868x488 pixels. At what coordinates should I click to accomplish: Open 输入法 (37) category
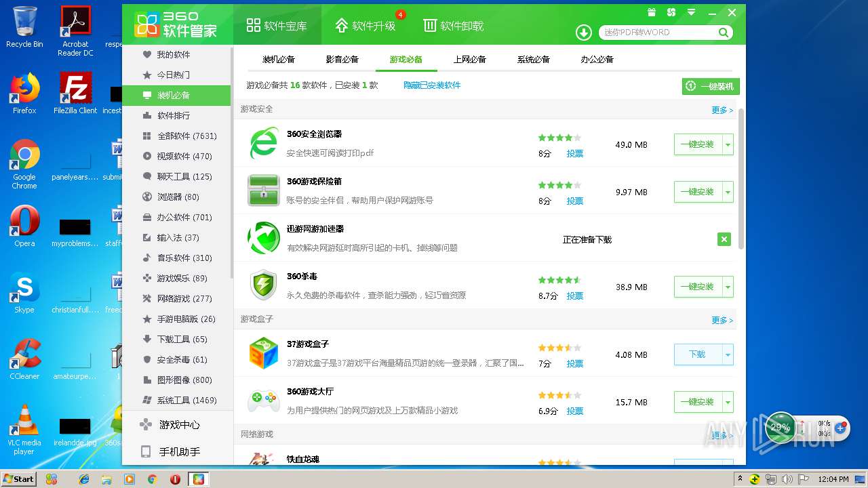(176, 238)
